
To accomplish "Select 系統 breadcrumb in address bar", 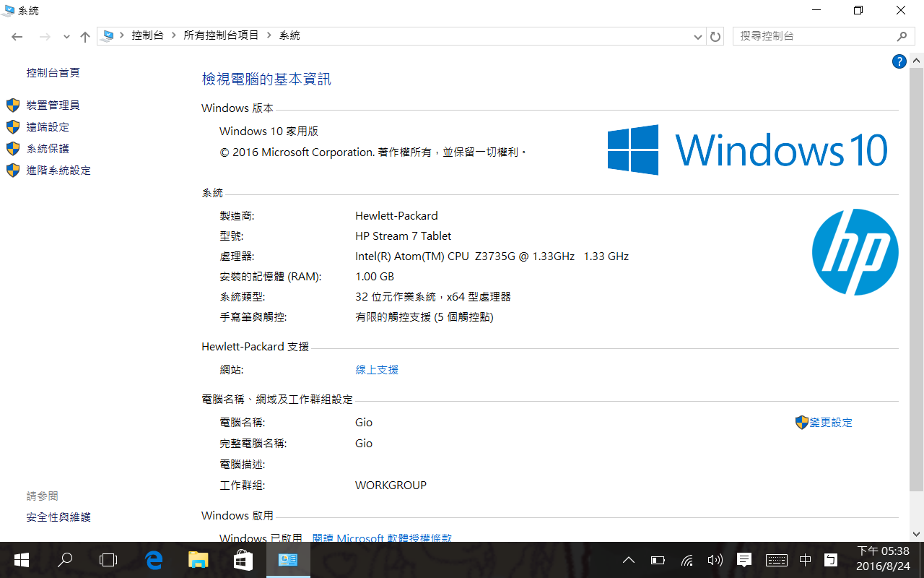I will pyautogui.click(x=289, y=35).
